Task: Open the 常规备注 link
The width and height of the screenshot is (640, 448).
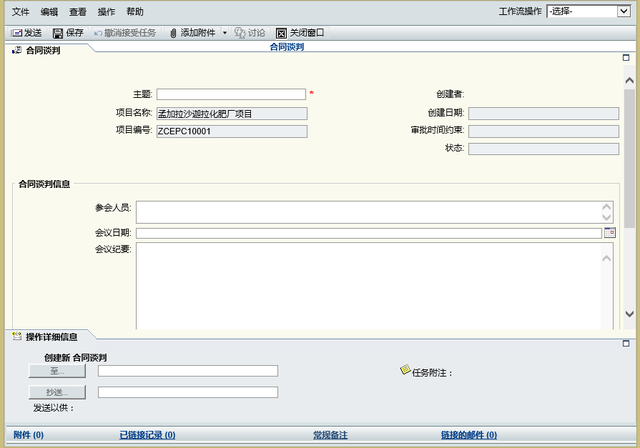Action: pos(330,435)
